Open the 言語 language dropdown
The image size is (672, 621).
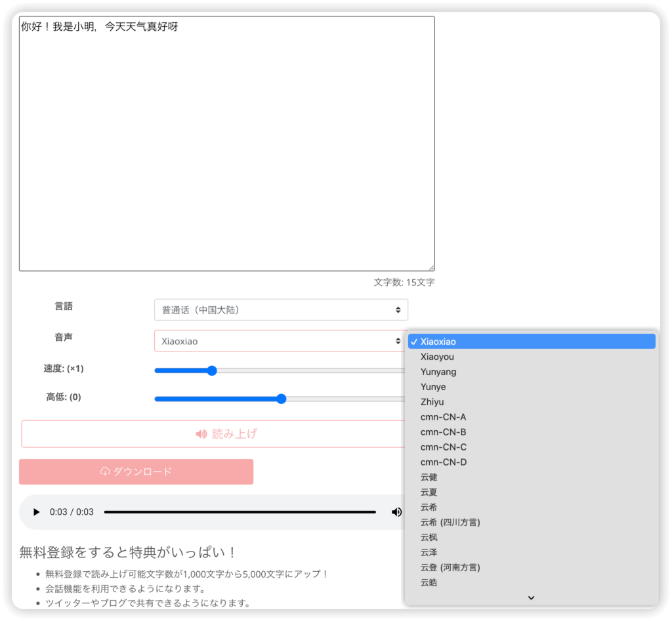(x=281, y=310)
